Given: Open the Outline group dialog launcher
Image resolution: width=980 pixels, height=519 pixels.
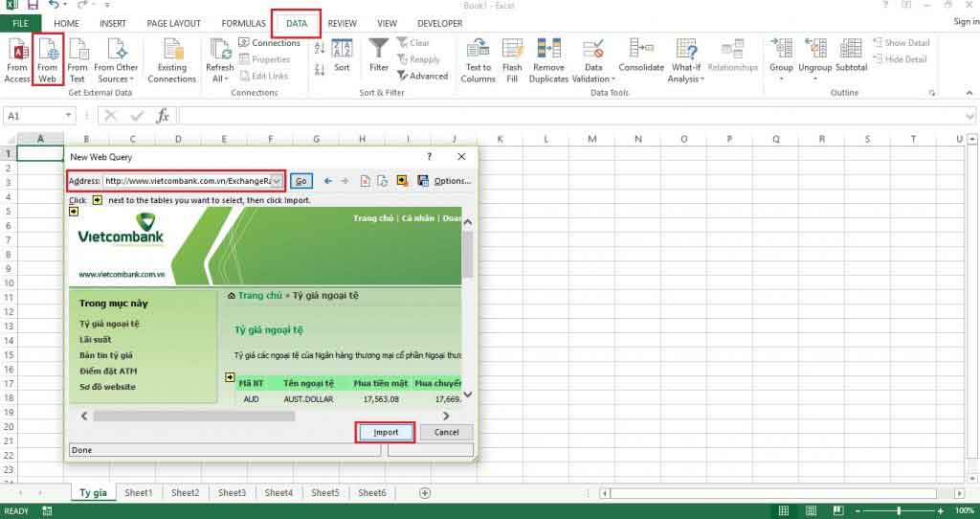Looking at the screenshot, I should pyautogui.click(x=932, y=93).
